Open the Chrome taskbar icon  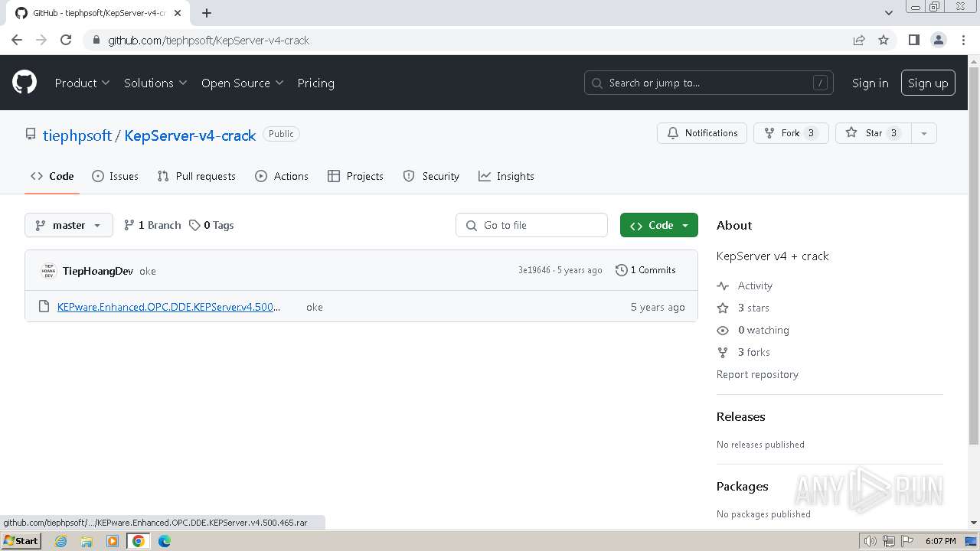point(138,541)
